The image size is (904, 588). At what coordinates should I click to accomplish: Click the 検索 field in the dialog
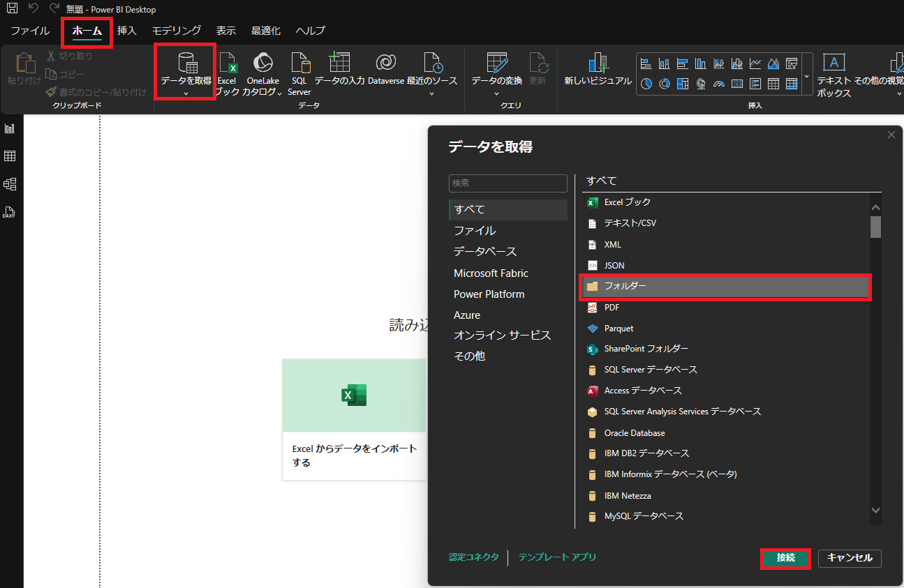pyautogui.click(x=508, y=183)
